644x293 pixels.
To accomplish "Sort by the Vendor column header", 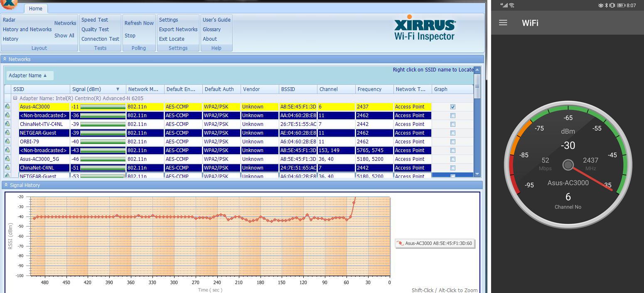I will coord(260,89).
